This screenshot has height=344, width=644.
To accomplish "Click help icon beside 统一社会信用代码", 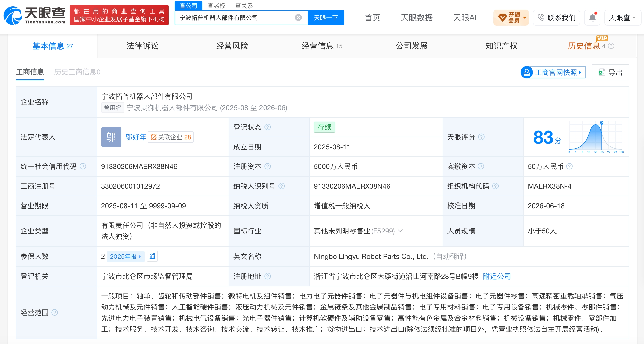I will [83, 166].
